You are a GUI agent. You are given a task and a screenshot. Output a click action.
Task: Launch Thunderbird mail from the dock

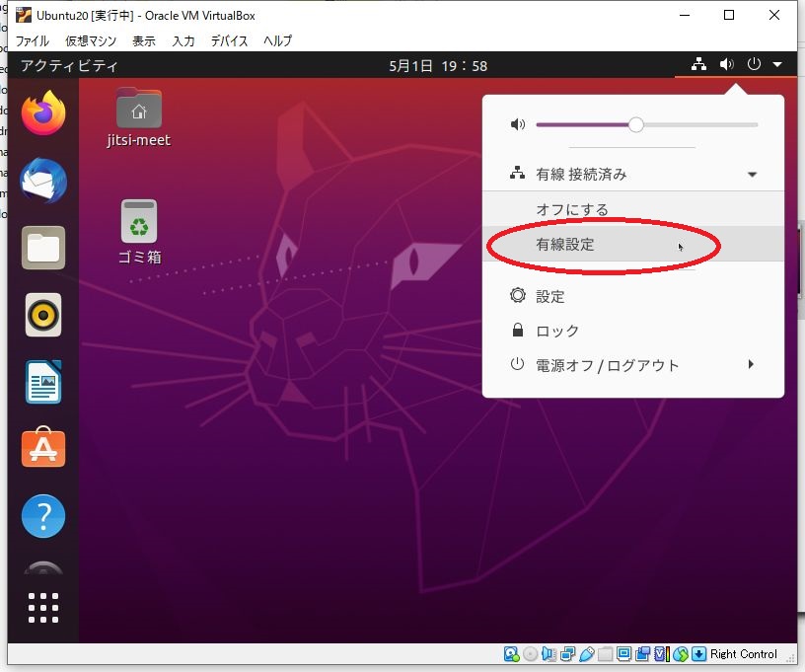pos(43,181)
